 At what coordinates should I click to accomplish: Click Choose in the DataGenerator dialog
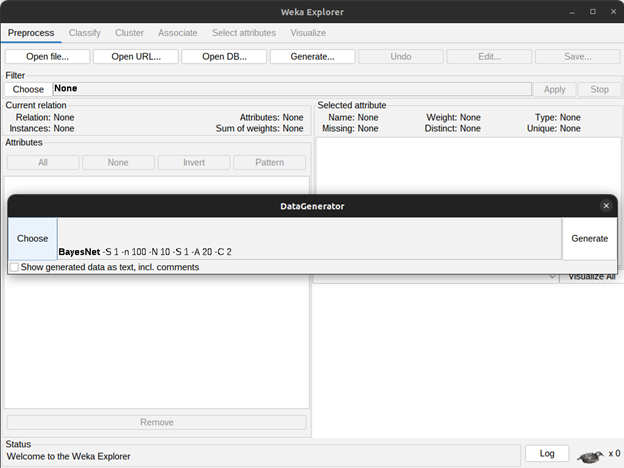click(x=33, y=238)
